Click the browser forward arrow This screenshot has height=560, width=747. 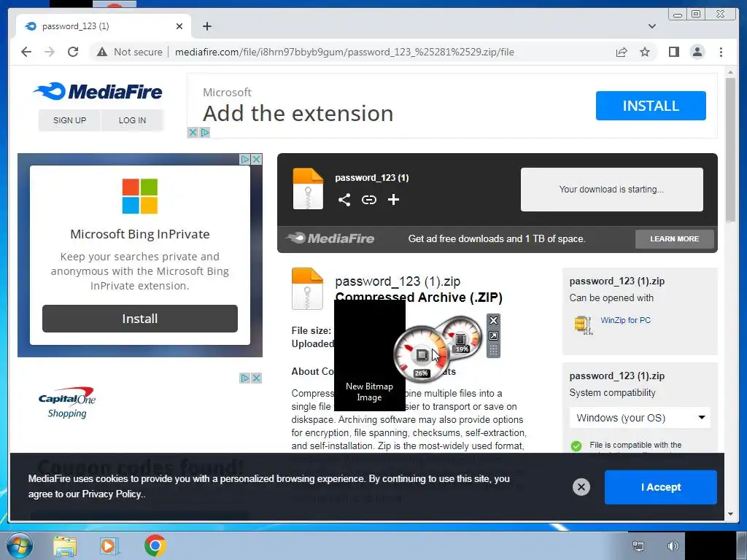pyautogui.click(x=50, y=52)
